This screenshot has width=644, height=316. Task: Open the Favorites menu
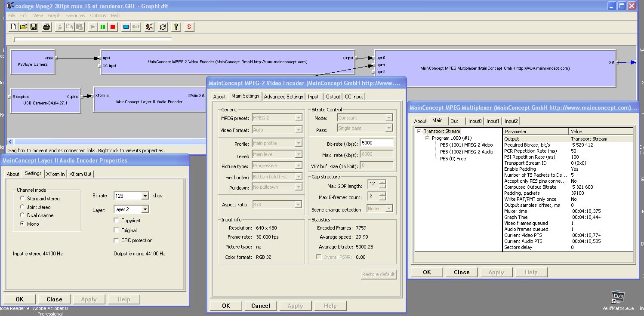click(75, 15)
